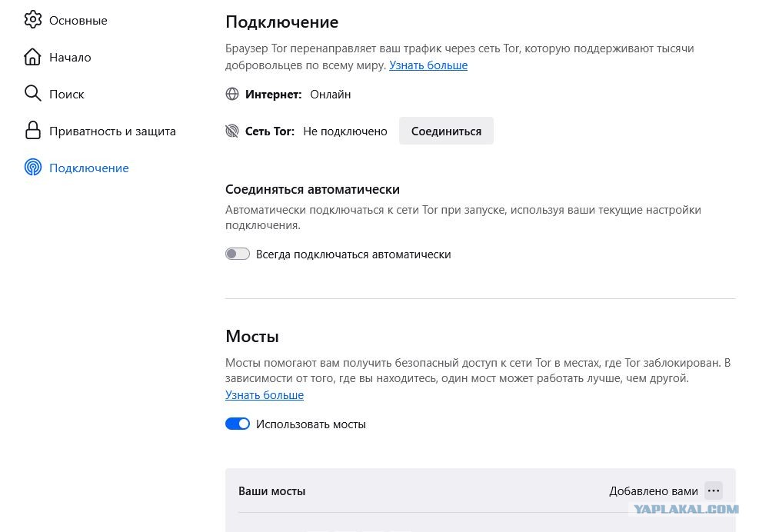Disable the Использовать мосты toggle
The height and width of the screenshot is (532, 759).
point(237,424)
